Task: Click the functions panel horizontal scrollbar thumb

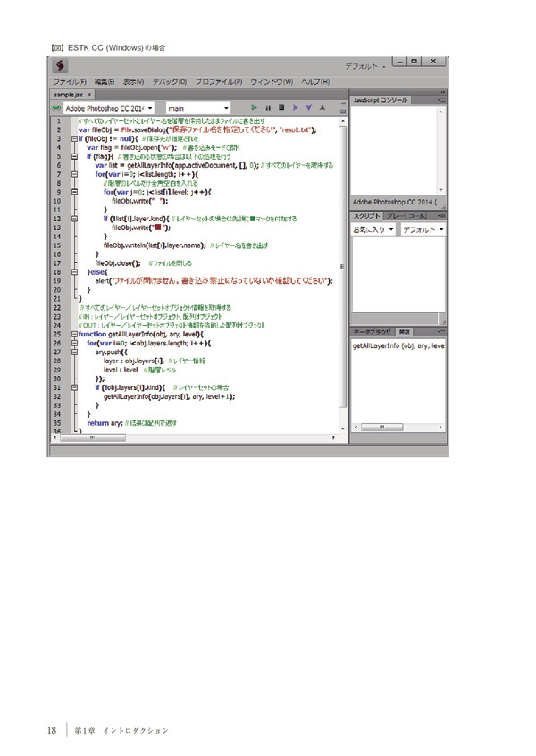Action: 381,428
